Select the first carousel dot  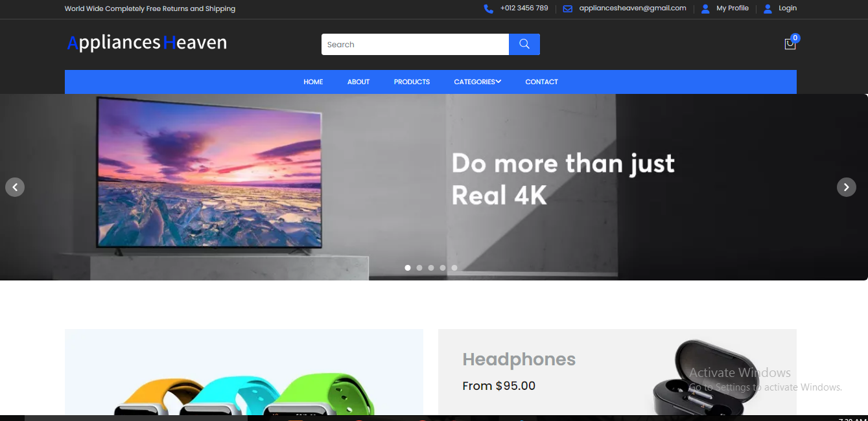(x=408, y=267)
